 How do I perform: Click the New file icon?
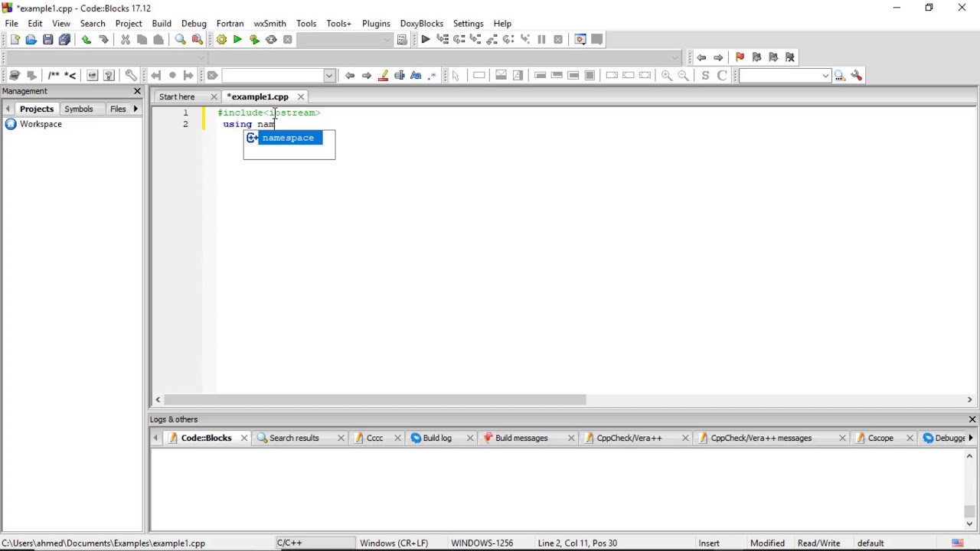[14, 40]
